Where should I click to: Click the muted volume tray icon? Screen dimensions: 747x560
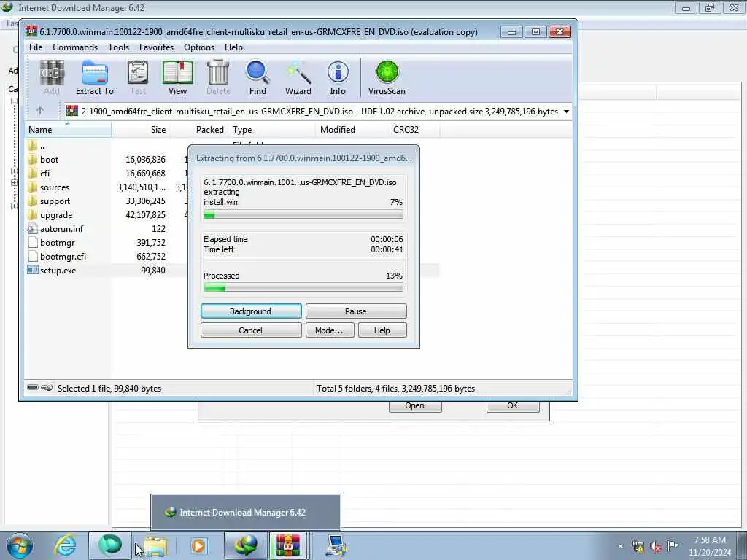click(656, 547)
